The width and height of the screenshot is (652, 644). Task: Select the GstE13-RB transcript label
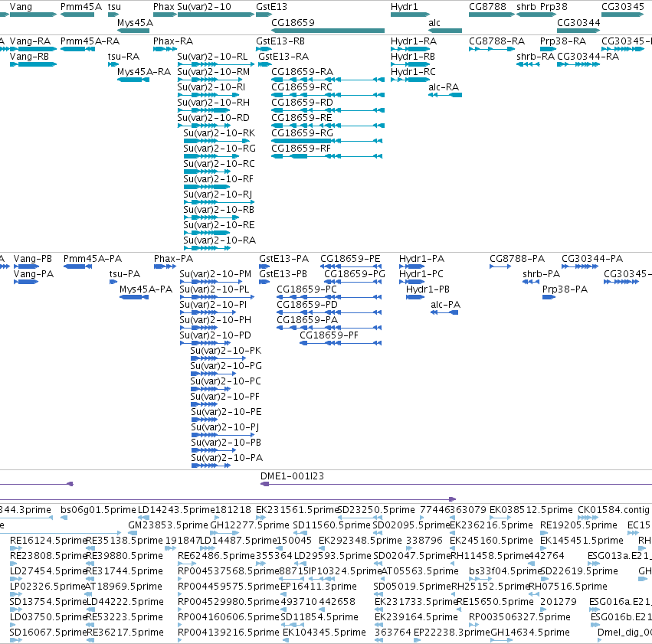[280, 41]
